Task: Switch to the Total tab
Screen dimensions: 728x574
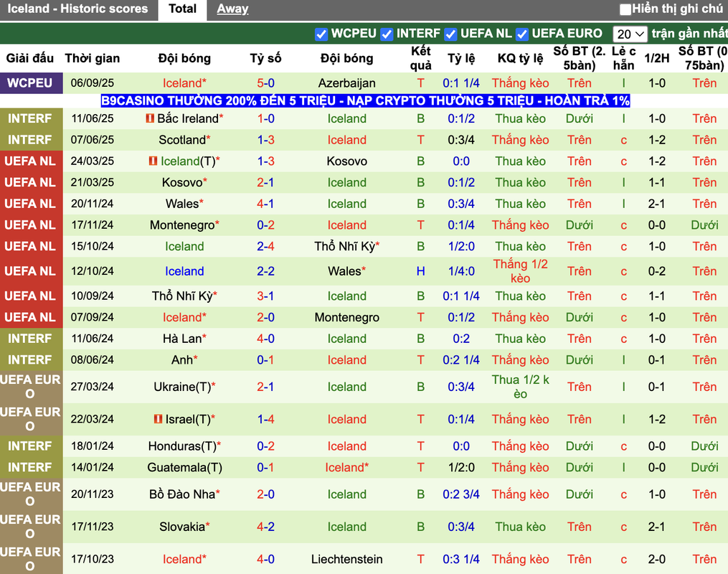Action: [182, 9]
